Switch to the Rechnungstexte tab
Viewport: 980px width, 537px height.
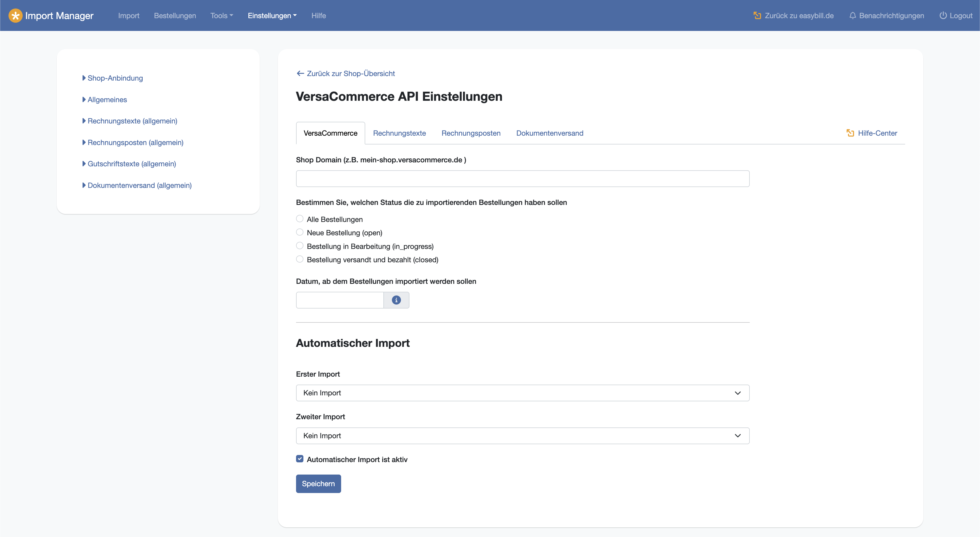[400, 133]
